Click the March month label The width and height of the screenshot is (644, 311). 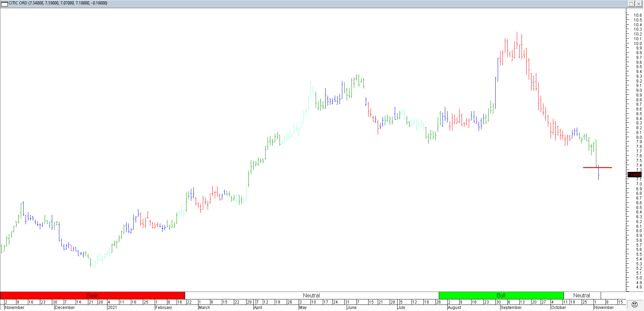pyautogui.click(x=204, y=308)
